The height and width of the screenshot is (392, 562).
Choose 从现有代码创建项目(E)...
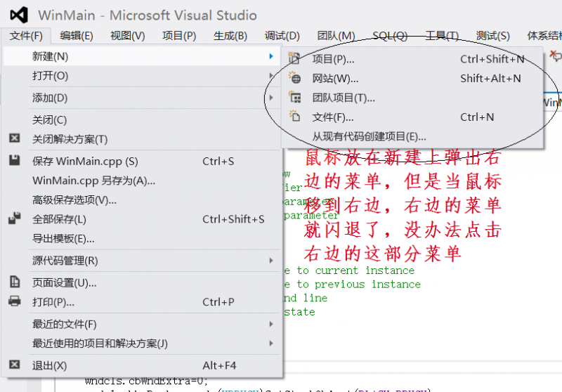[x=412, y=136]
